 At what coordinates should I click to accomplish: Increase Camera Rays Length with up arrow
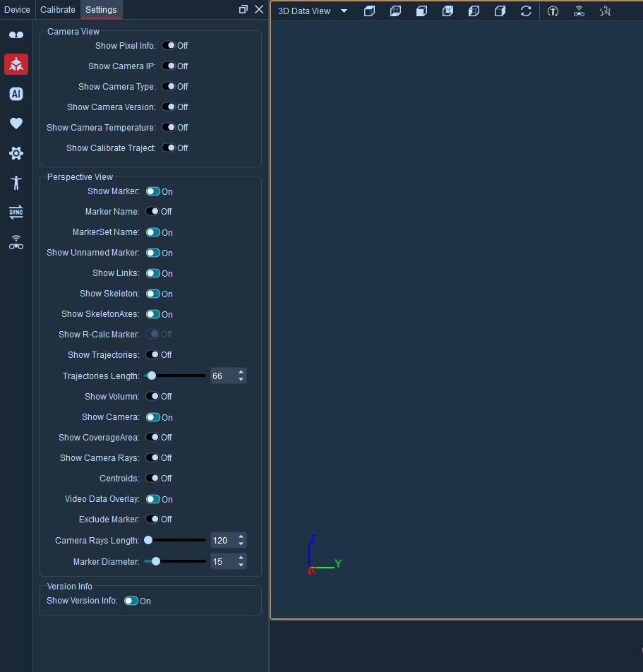tap(241, 536)
